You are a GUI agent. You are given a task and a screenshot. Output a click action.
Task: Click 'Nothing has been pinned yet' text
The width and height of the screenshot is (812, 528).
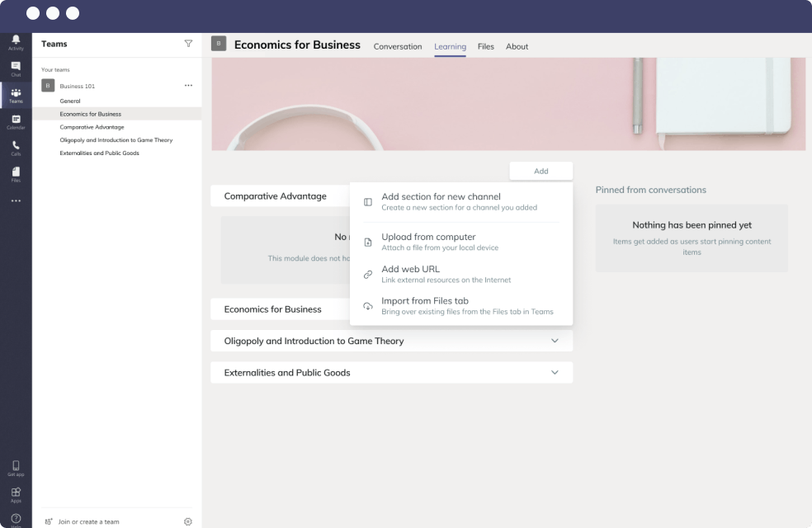pyautogui.click(x=692, y=224)
